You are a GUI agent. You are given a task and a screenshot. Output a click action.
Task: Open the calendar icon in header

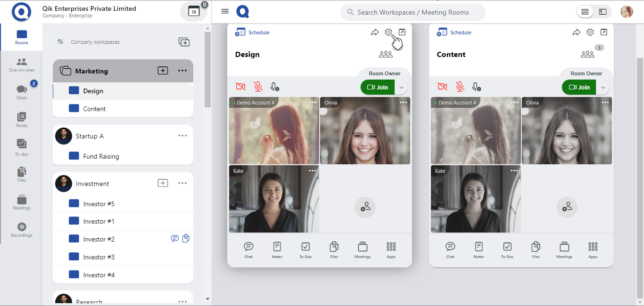pos(194,12)
